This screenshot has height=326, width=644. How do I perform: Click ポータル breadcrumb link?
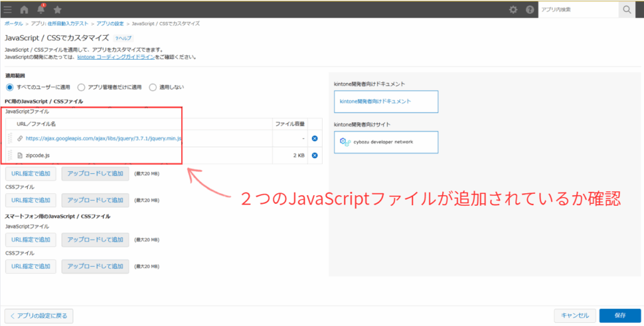point(14,24)
